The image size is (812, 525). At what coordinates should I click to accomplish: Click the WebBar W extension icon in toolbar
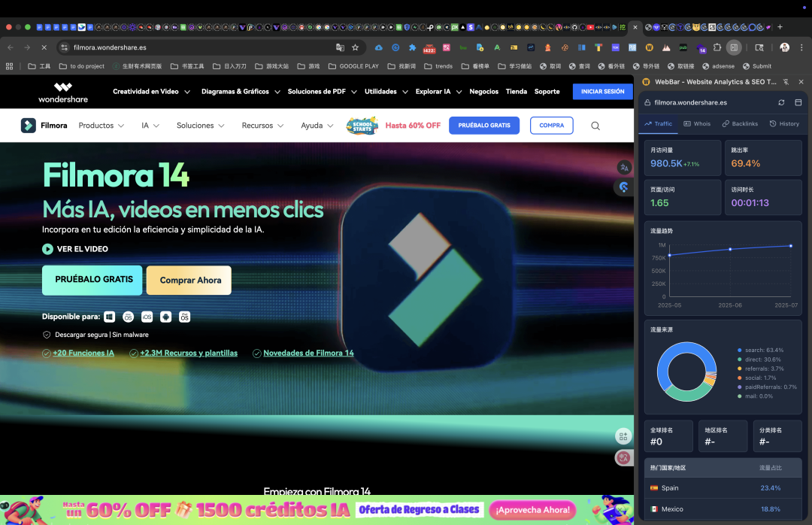(x=649, y=47)
